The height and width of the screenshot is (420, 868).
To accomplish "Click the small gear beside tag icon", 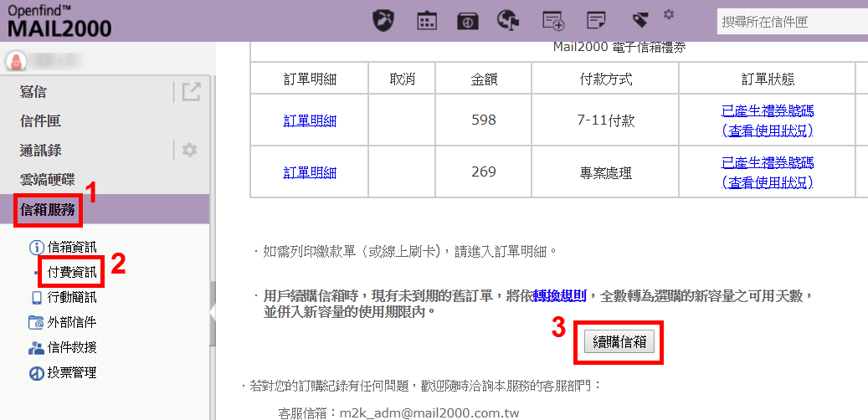I will pos(669,14).
